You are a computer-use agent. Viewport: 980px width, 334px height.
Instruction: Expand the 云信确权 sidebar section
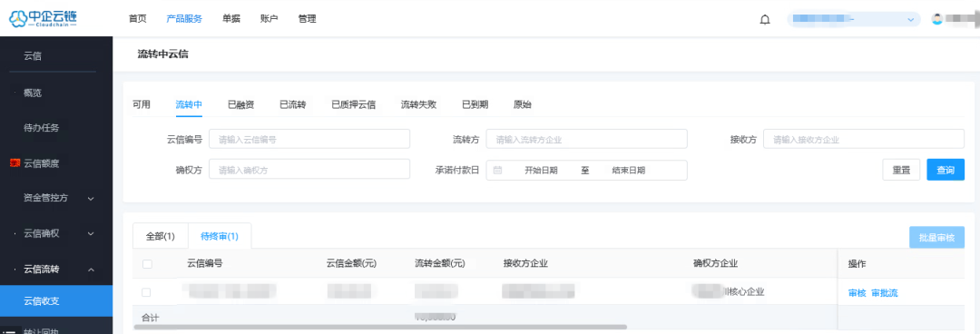click(x=56, y=233)
